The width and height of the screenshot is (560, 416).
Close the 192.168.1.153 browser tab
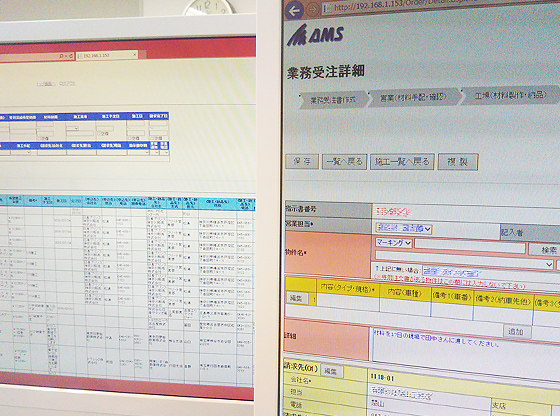135,55
